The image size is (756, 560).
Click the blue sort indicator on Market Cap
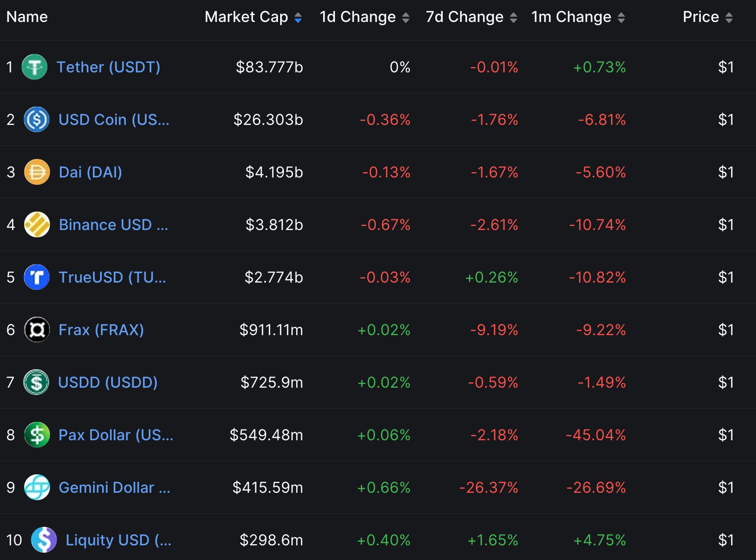coord(299,17)
